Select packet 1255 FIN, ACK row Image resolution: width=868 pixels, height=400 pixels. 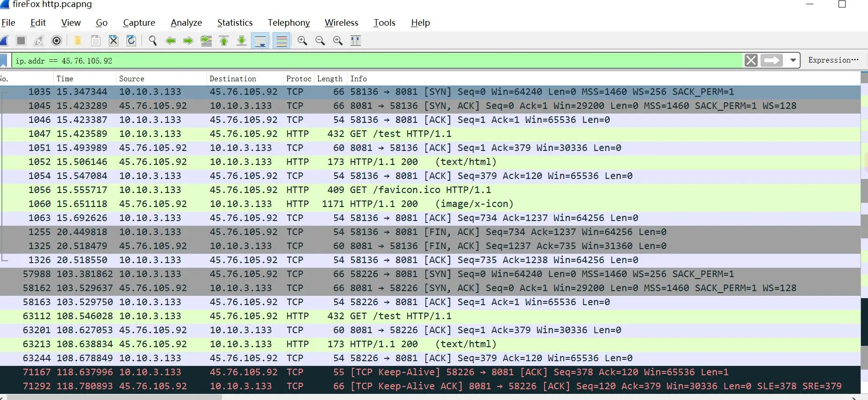pos(430,232)
